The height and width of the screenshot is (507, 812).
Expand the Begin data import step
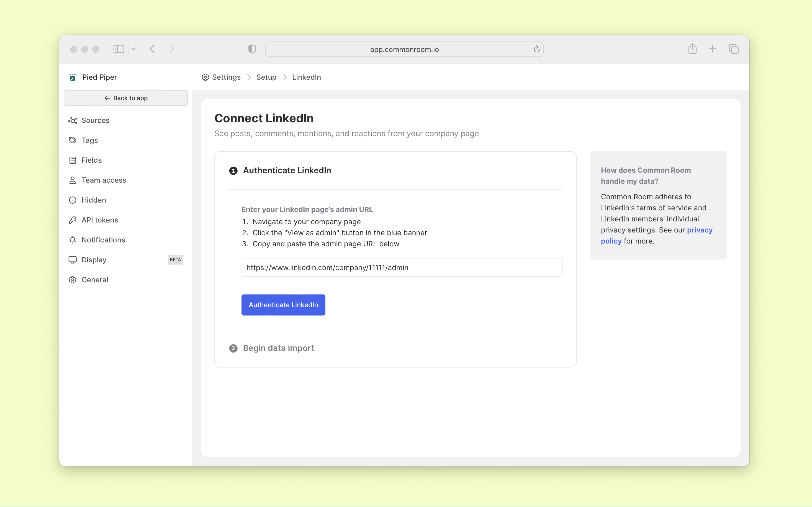[278, 348]
